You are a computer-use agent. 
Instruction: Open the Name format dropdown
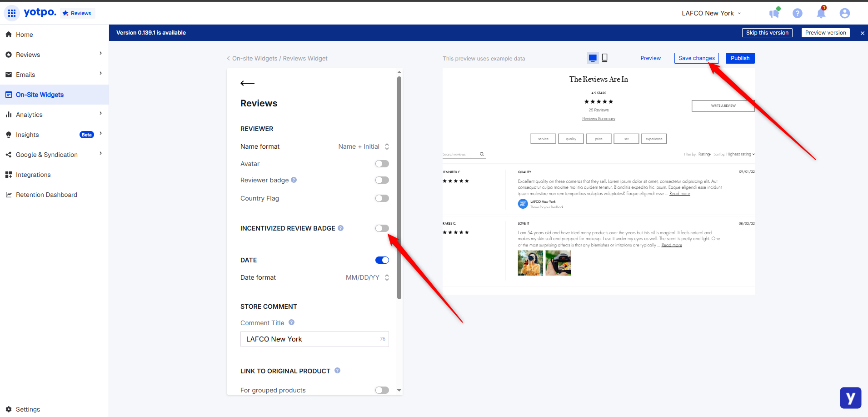[x=364, y=146]
